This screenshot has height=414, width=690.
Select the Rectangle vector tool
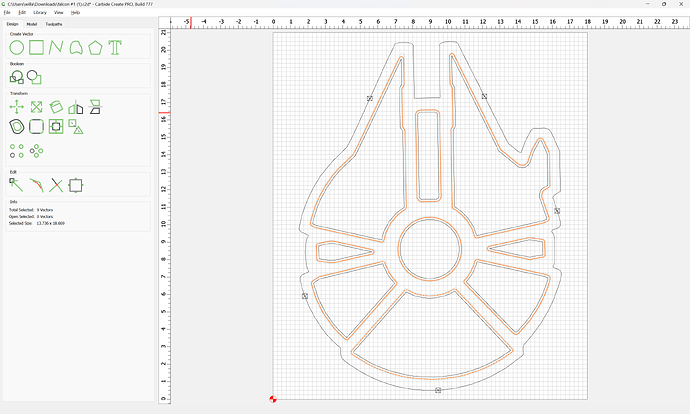click(36, 47)
